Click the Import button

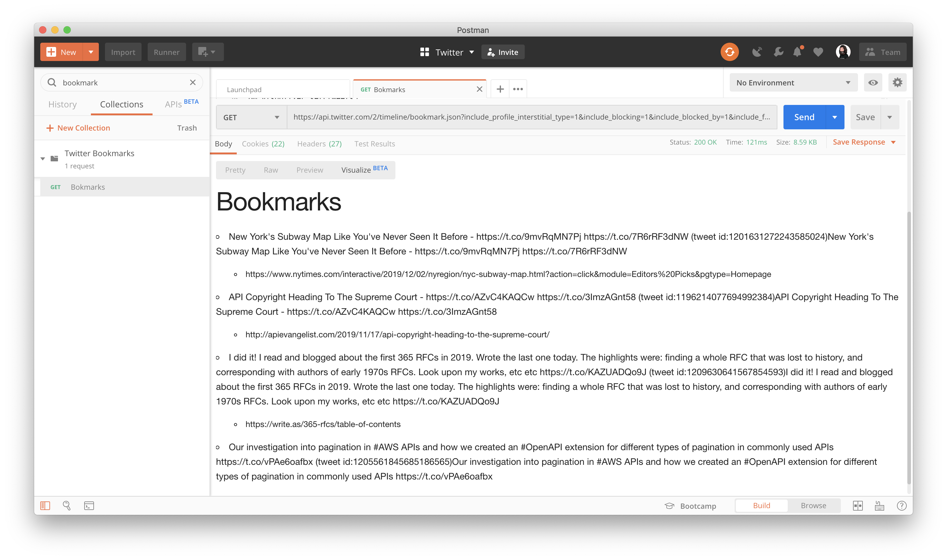pyautogui.click(x=123, y=52)
